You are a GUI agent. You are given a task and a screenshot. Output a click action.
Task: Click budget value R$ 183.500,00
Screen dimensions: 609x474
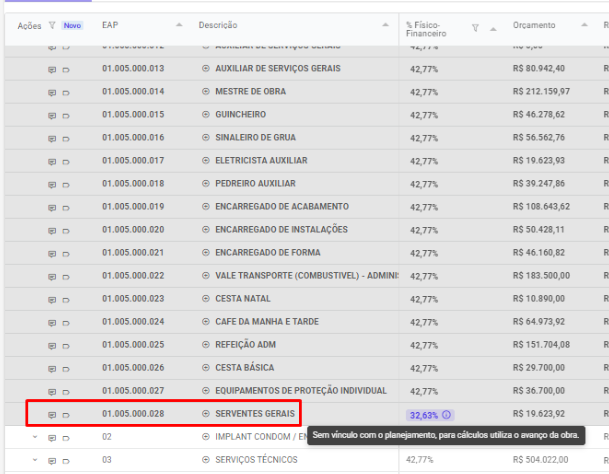(x=541, y=276)
